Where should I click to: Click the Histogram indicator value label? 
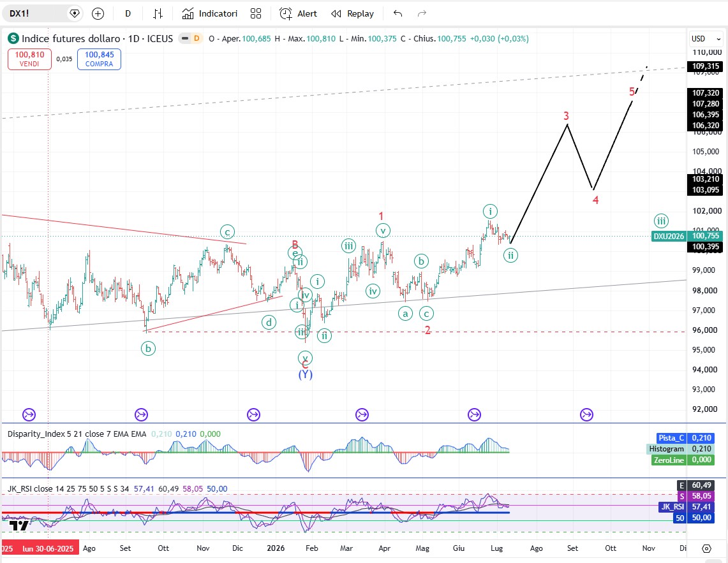666,449
